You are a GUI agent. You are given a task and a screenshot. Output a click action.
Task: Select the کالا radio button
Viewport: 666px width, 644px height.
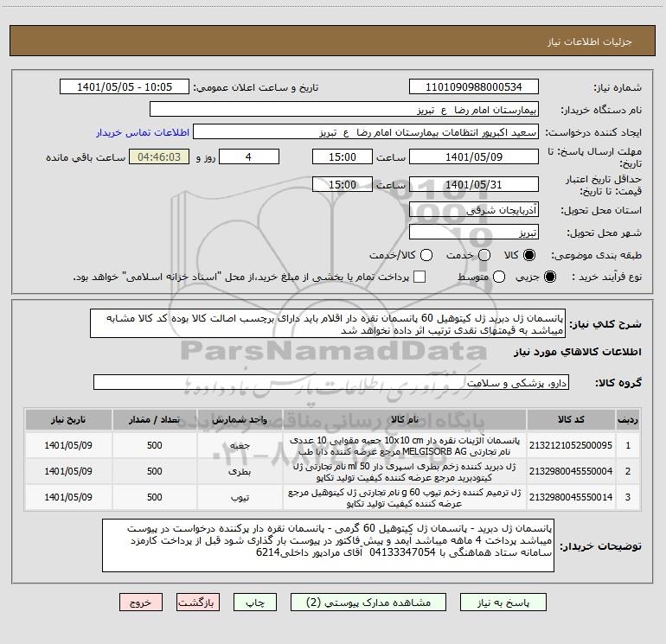pos(529,255)
